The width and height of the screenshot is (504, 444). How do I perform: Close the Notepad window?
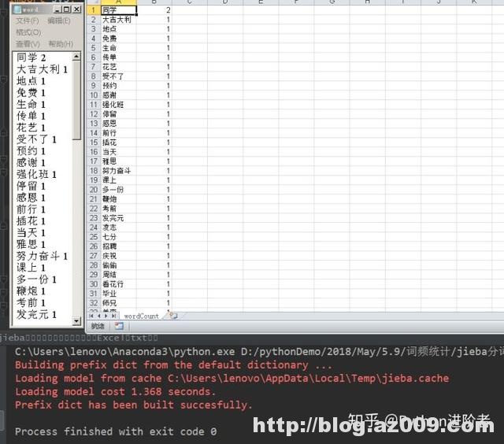click(x=77, y=9)
